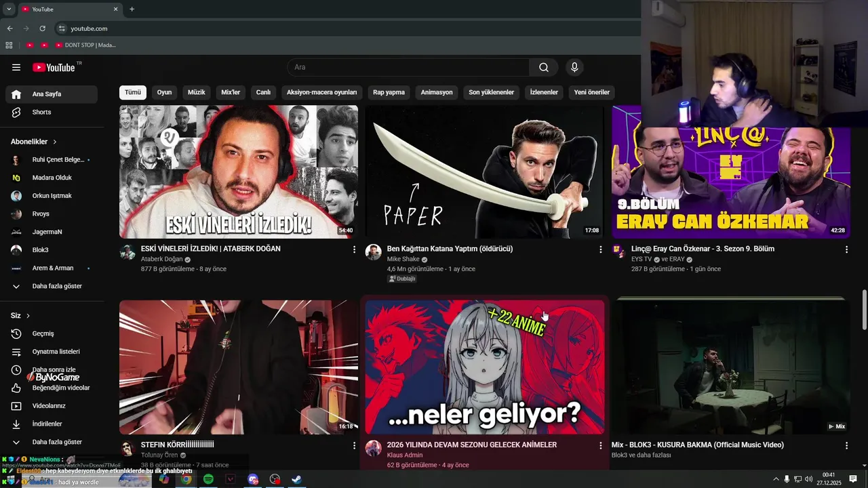Screen dimensions: 868x488
Task: Select the Müzik filter chip
Action: point(197,92)
